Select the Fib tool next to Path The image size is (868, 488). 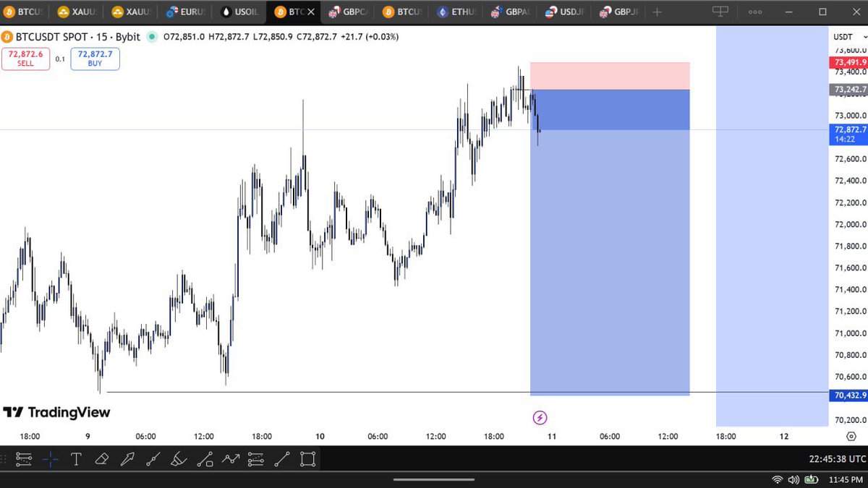click(256, 458)
